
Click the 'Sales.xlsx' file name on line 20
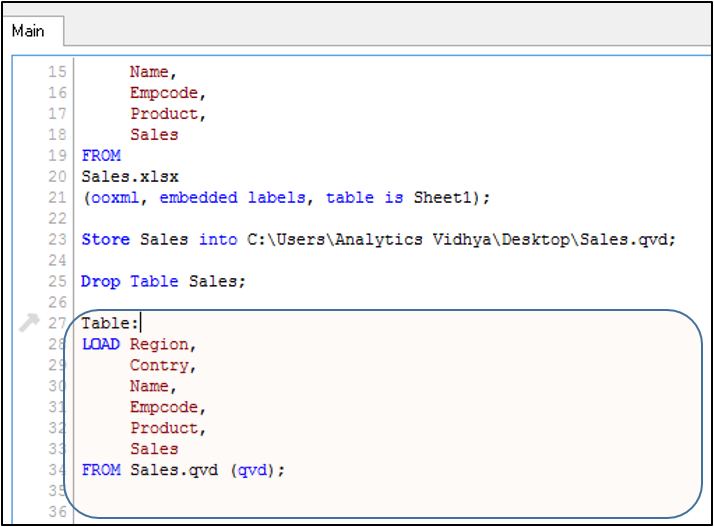coord(130,176)
